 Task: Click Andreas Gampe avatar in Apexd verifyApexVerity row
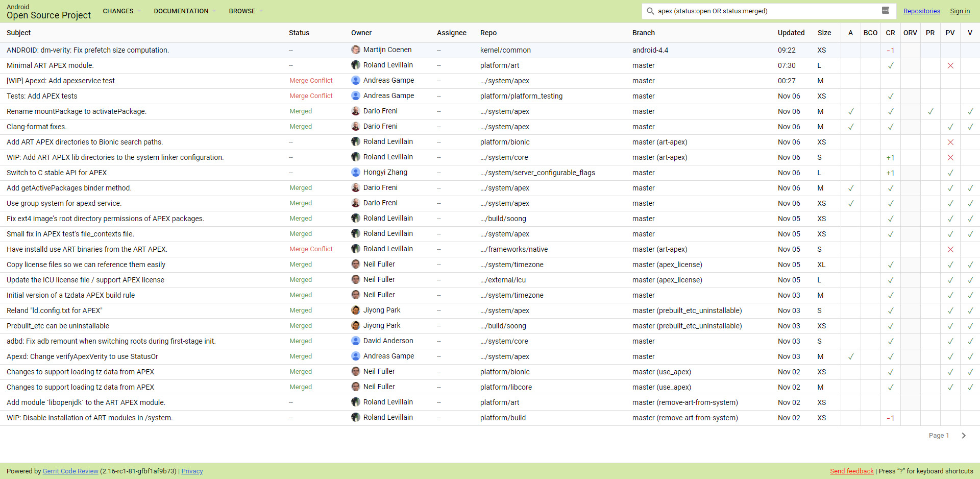[356, 356]
